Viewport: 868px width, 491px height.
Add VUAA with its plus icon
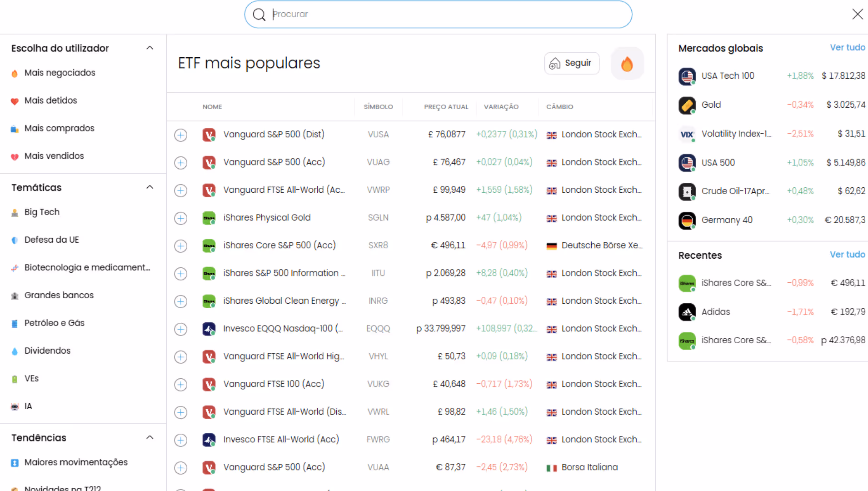[x=181, y=468]
